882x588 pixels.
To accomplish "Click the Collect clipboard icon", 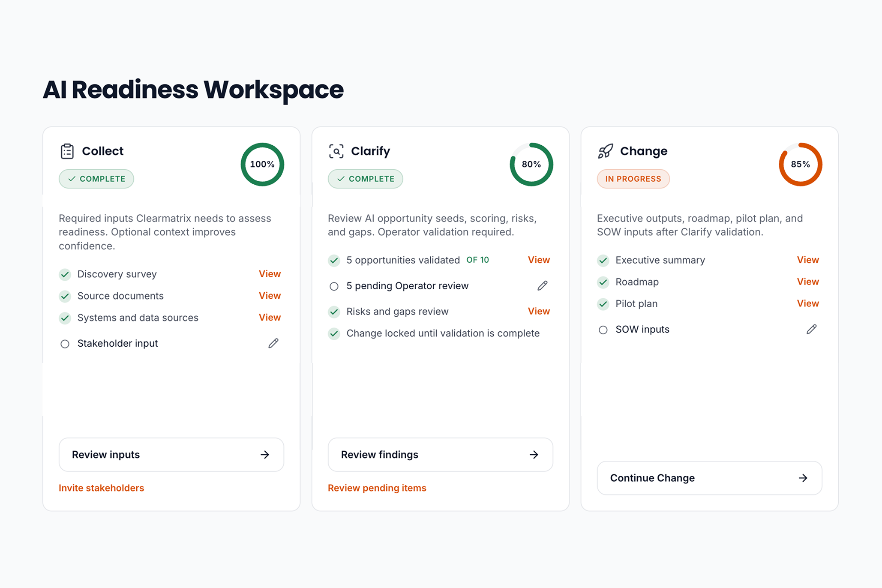I will pyautogui.click(x=67, y=151).
